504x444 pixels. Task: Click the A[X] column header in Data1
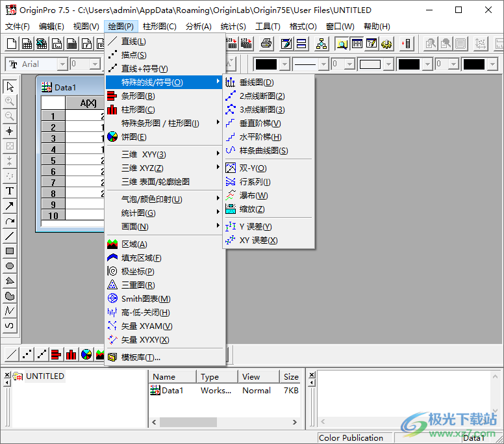pyautogui.click(x=85, y=103)
